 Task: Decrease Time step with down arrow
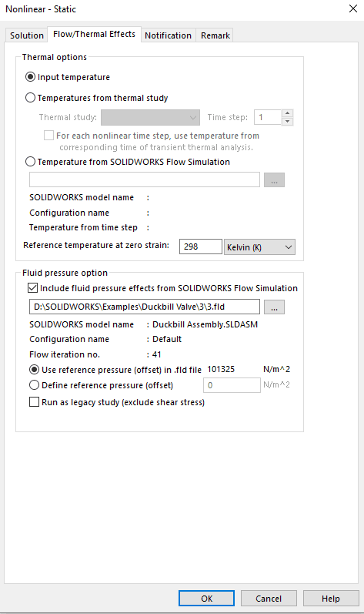pos(287,122)
